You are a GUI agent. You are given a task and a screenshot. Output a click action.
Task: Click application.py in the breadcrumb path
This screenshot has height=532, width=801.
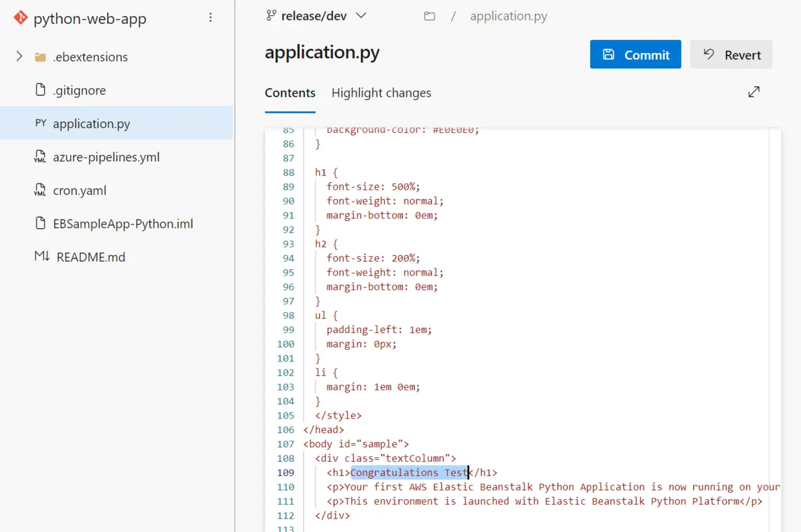[x=509, y=16]
